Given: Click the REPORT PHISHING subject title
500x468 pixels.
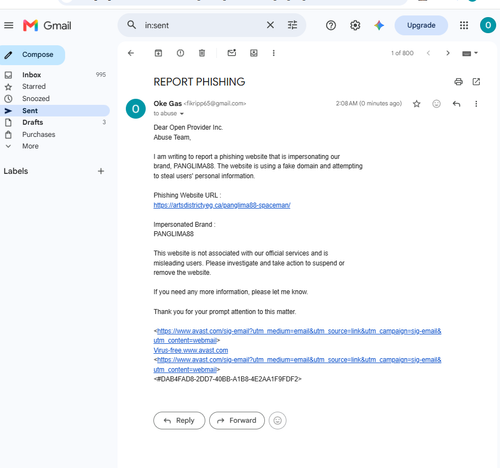Looking at the screenshot, I should 199,82.
